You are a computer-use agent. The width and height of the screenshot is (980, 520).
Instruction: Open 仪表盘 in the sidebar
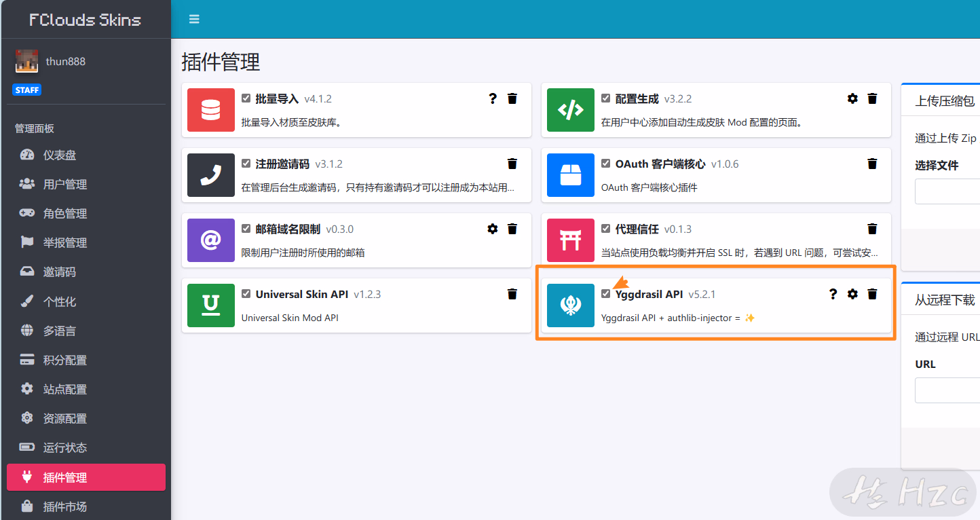pos(86,155)
